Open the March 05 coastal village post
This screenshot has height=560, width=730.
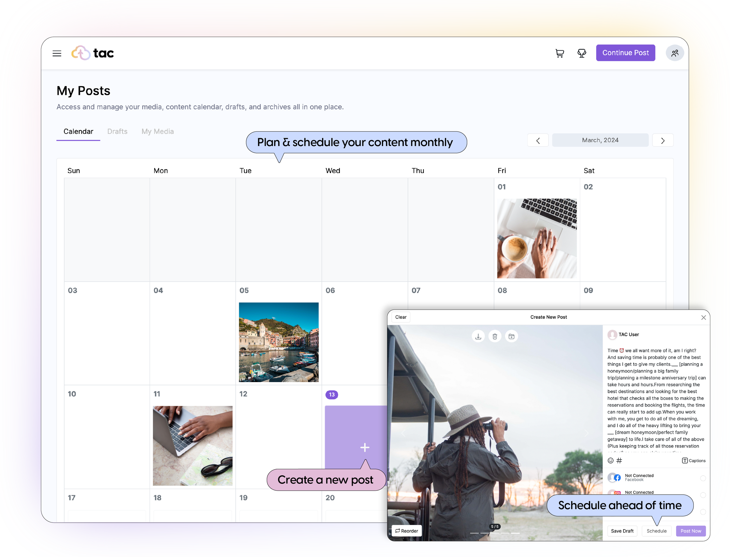279,342
